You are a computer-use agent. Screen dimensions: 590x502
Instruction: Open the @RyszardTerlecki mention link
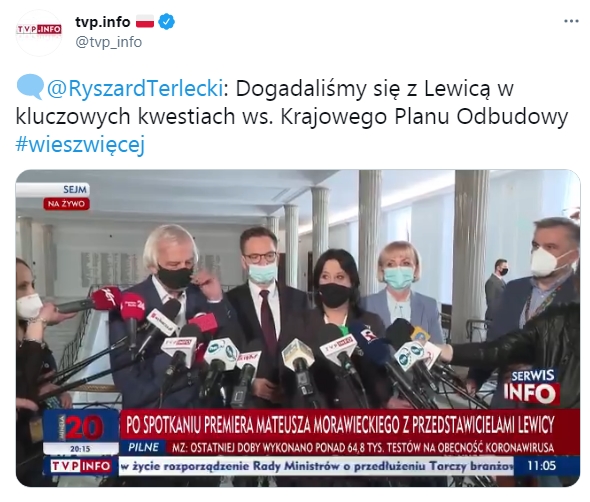coord(135,89)
